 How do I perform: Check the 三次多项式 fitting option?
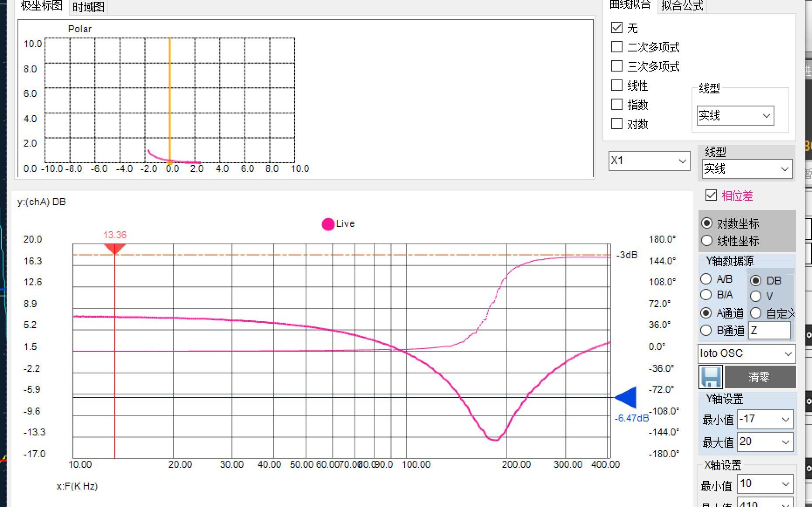pyautogui.click(x=617, y=66)
